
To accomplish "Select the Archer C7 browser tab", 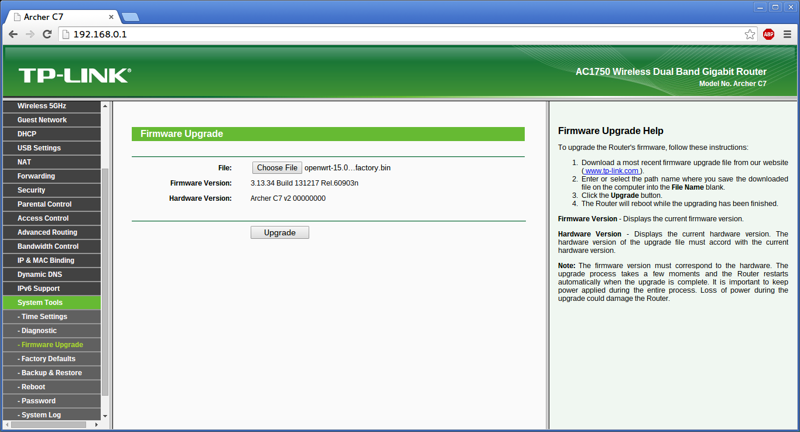I will 62,17.
